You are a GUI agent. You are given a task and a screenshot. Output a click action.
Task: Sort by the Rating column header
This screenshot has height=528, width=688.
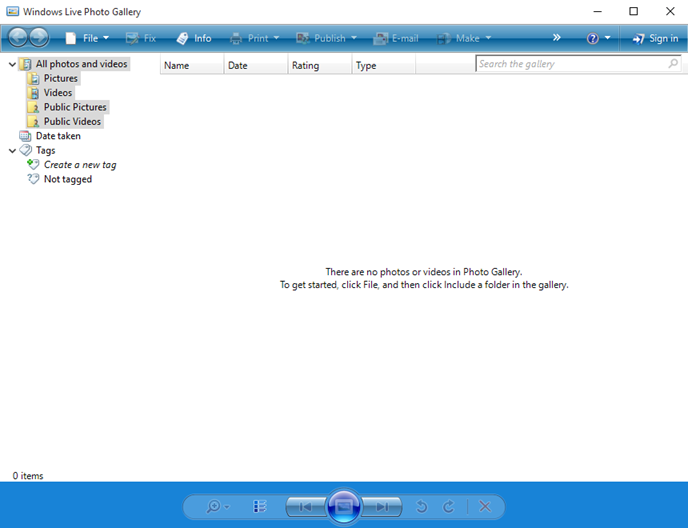(320, 65)
